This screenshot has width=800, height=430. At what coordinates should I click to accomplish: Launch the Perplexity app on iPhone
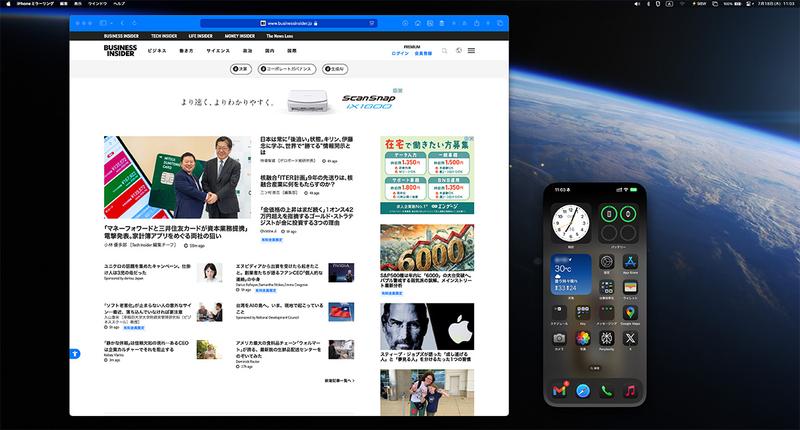pyautogui.click(x=607, y=338)
